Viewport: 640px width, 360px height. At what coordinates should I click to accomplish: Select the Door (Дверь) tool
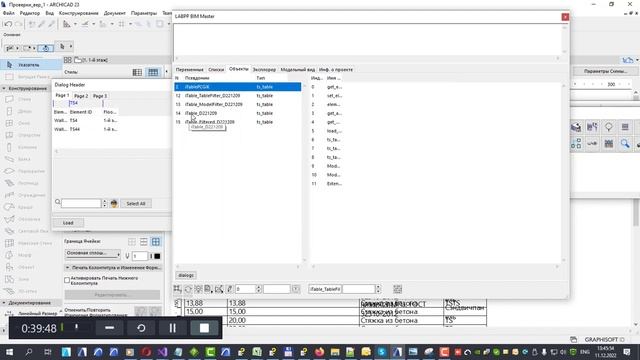(x=24, y=111)
